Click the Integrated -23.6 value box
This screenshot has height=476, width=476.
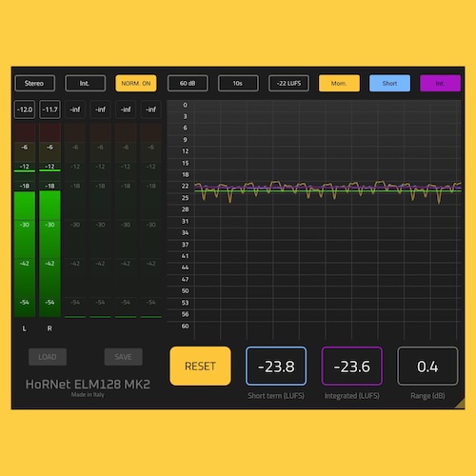[352, 367]
